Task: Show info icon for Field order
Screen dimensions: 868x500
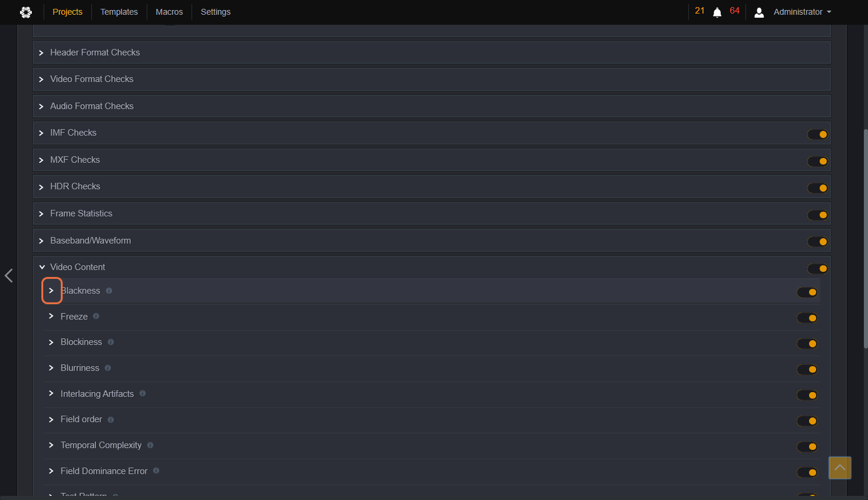Action: click(x=111, y=419)
